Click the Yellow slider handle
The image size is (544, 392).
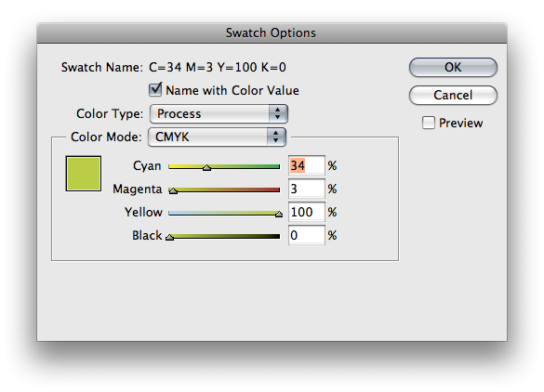click(279, 215)
